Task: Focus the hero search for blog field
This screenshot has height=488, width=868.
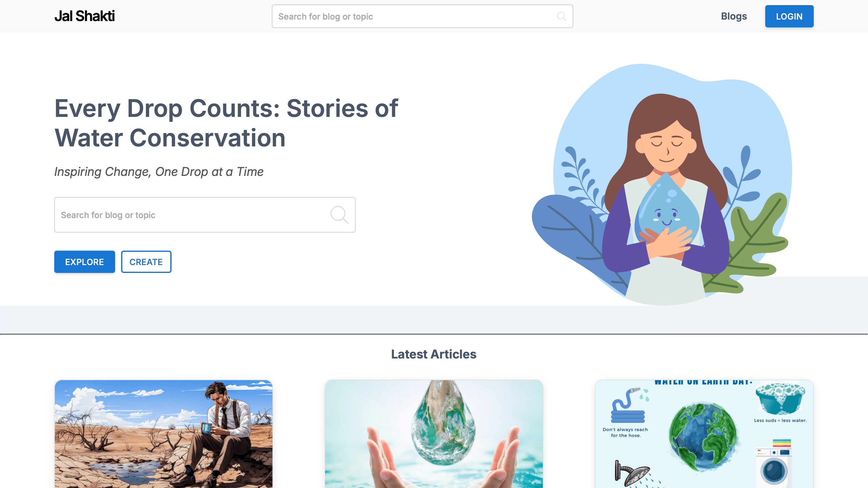Action: [205, 214]
